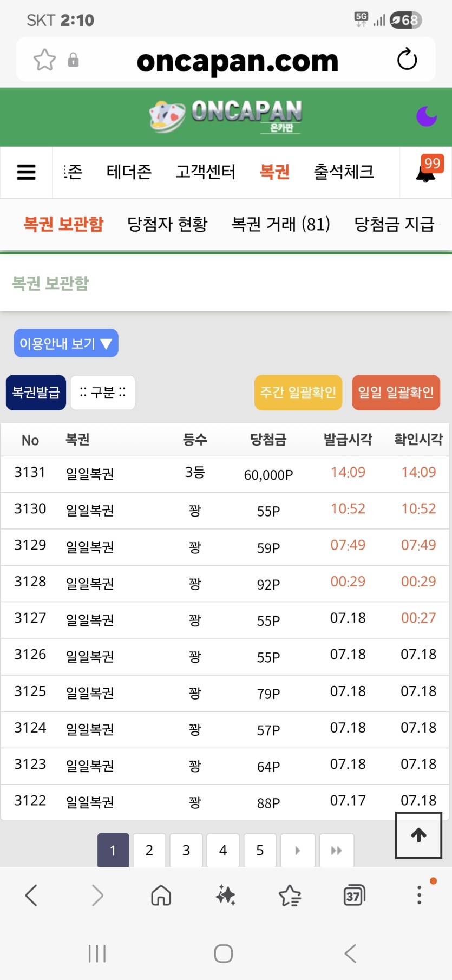This screenshot has height=980, width=452.
Task: Reload the page with refresh icon
Action: pyautogui.click(x=407, y=60)
